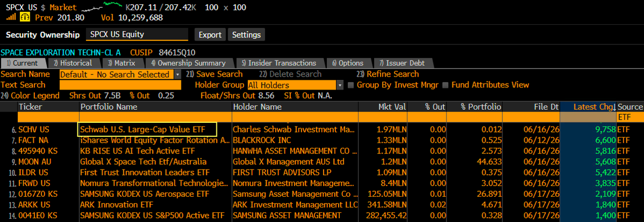The image size is (644, 222).
Task: Open the Issuer Debt tab
Action: point(402,63)
